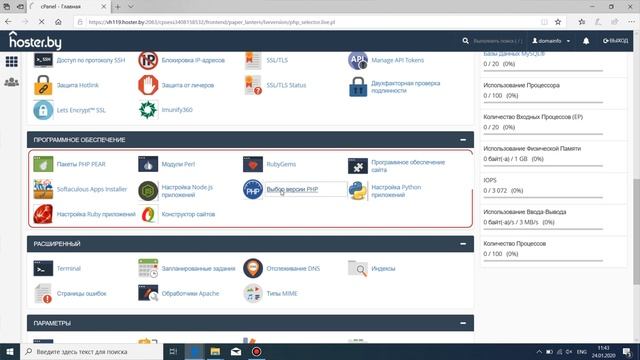Viewport: 640px width, 360px height.
Task: Click the RubyGems text link
Action: [x=281, y=164]
